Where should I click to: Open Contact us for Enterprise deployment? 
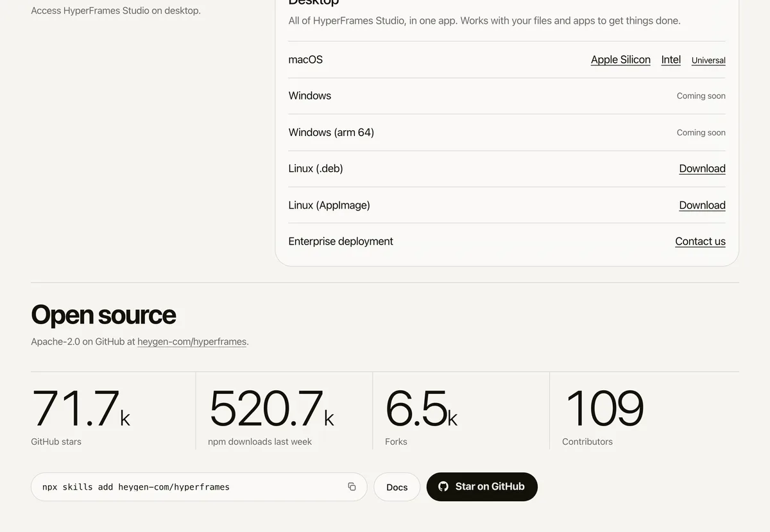tap(700, 241)
